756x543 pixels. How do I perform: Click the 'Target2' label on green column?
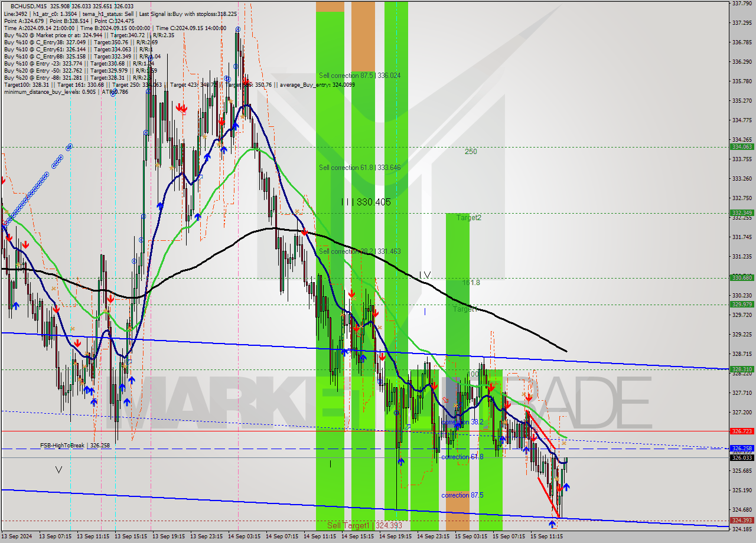pyautogui.click(x=469, y=218)
